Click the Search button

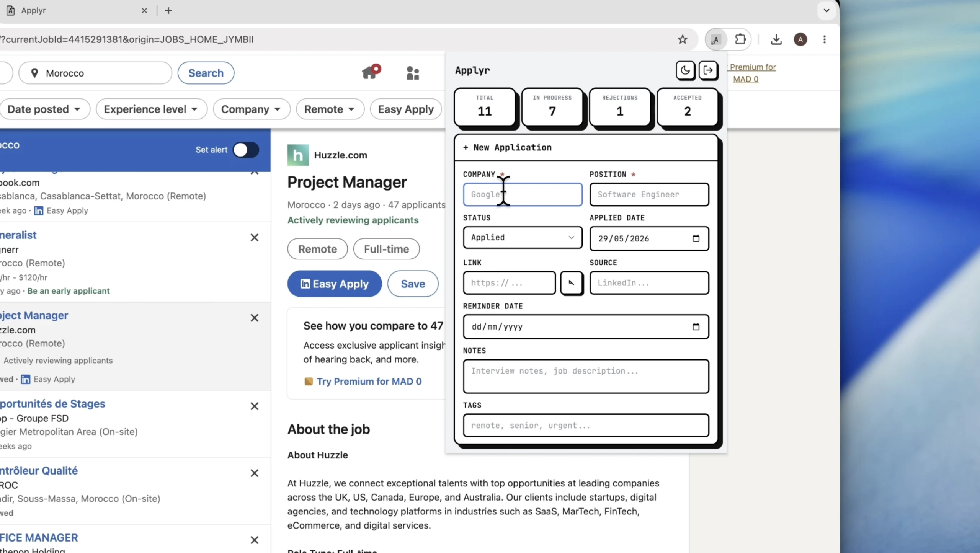(206, 73)
